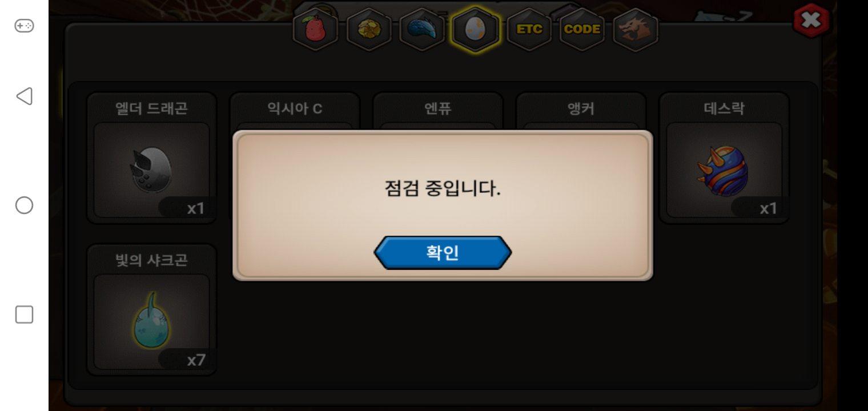Select the highlighted egg inventory tab
This screenshot has width=868, height=411.
click(x=475, y=29)
